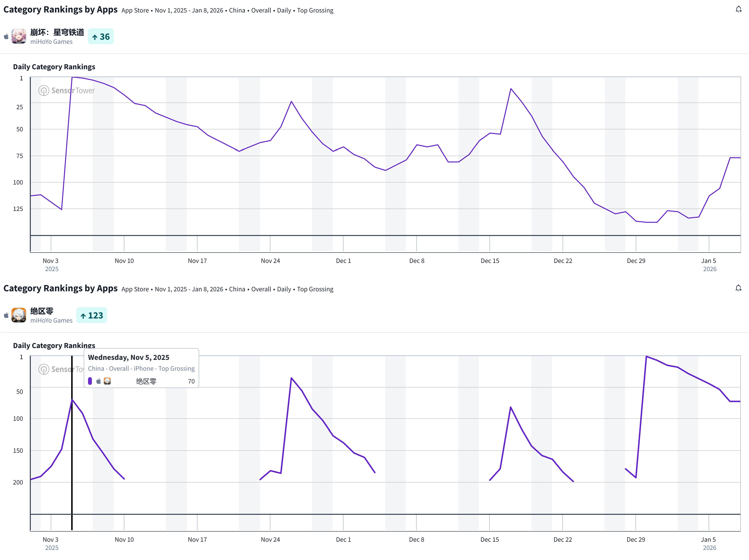Screen dimensions: 749x560
Task: Click the Sensor Tower watermark logo in top chart
Action: (x=44, y=90)
